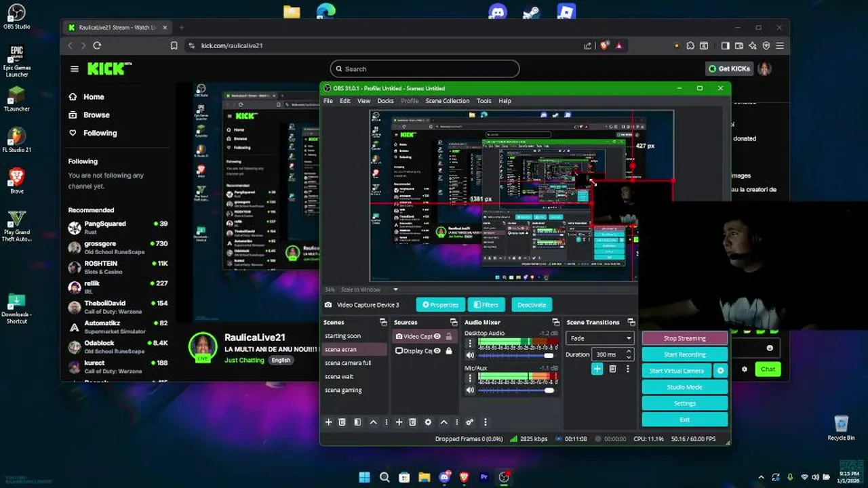Viewport: 868px width, 488px height.
Task: Open OBS Tools menu
Action: click(x=484, y=101)
